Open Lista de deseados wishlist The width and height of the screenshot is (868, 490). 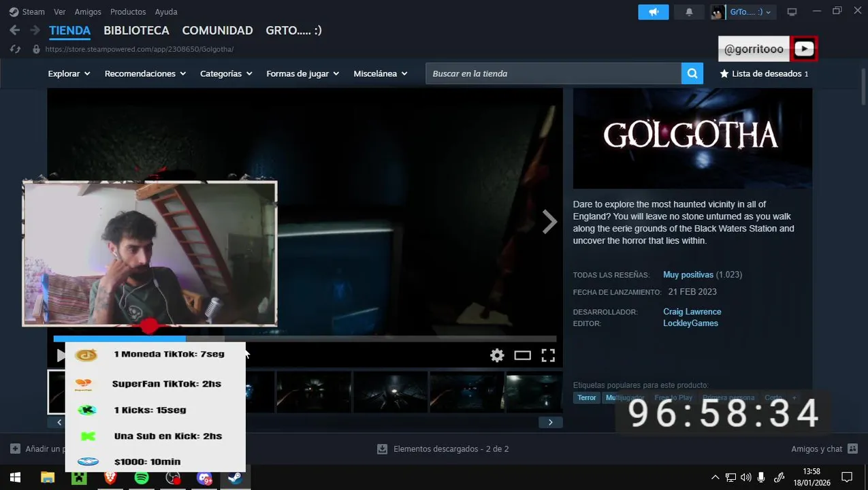[x=764, y=73]
